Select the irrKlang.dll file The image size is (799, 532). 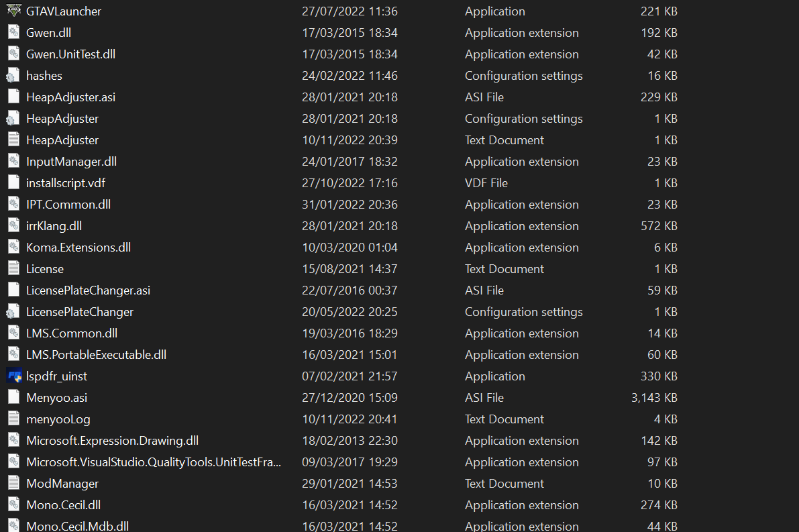click(x=54, y=226)
